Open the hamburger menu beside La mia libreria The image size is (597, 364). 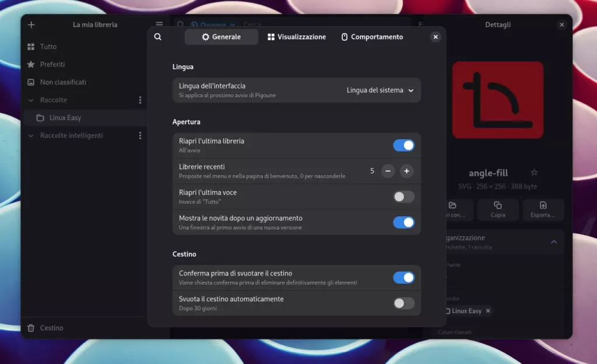(x=159, y=24)
